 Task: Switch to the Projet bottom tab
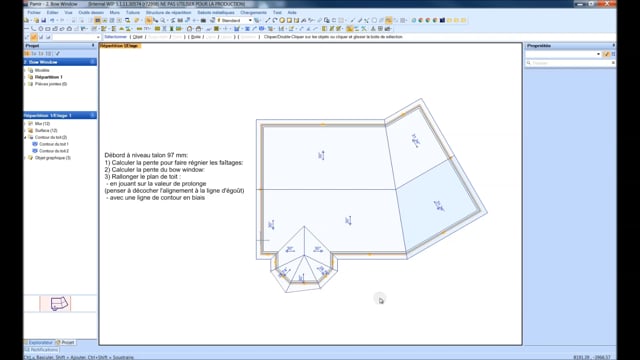coord(65,342)
